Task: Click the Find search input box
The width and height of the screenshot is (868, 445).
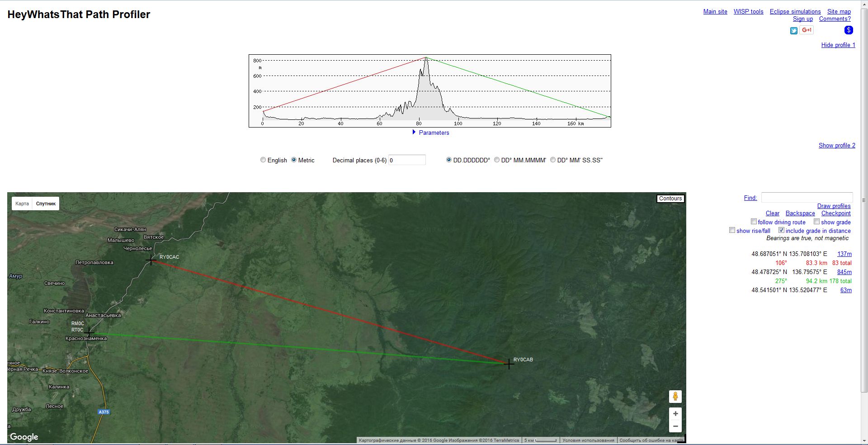Action: (807, 198)
